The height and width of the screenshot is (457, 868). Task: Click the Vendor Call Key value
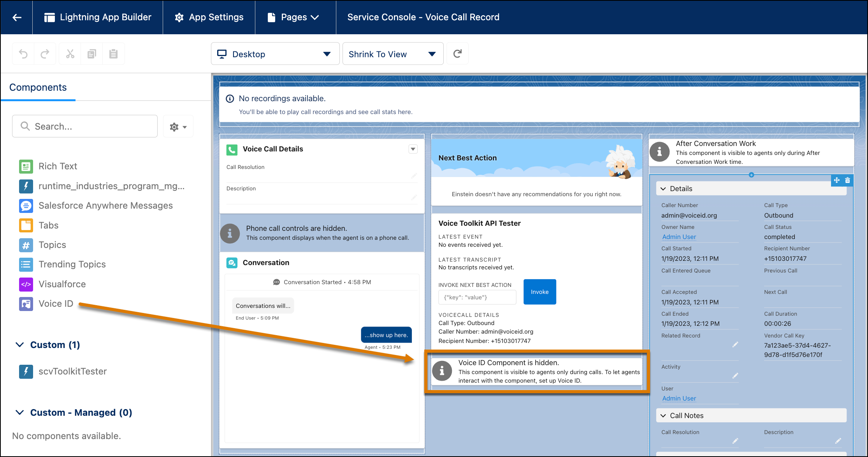(798, 350)
